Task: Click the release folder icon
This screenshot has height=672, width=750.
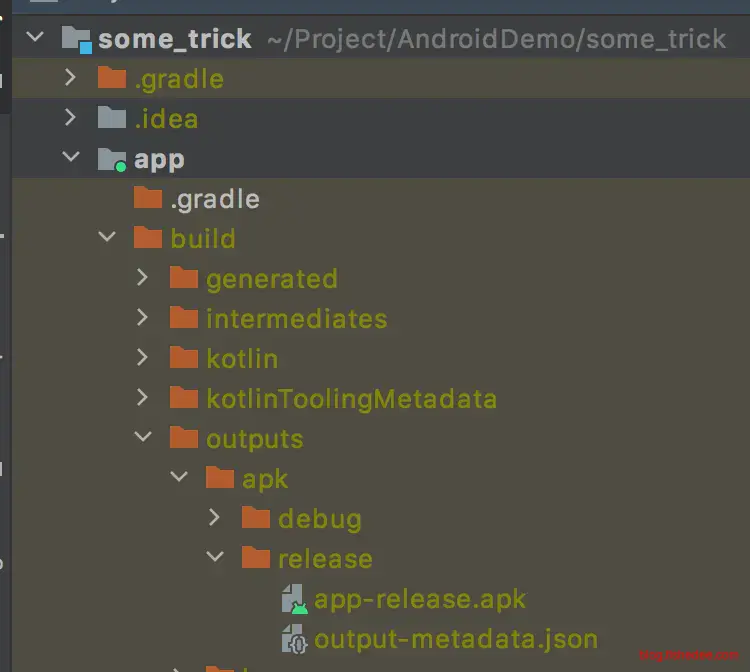Action: 256,559
